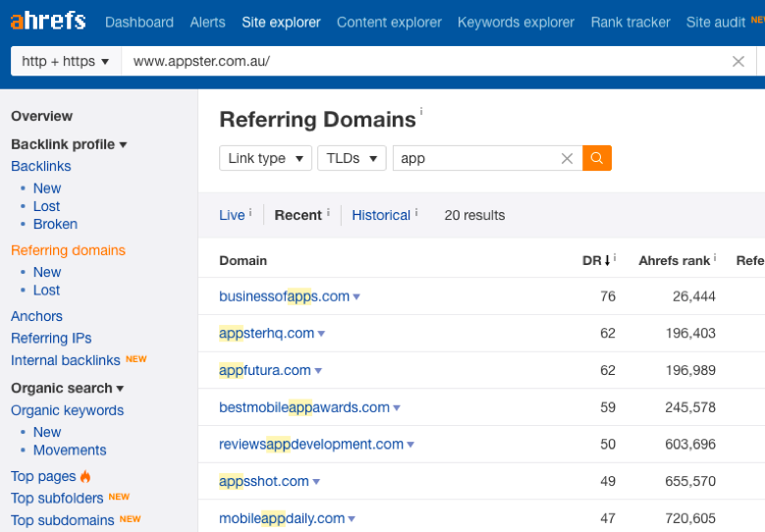
Task: Clear the app filter text
Action: (567, 158)
